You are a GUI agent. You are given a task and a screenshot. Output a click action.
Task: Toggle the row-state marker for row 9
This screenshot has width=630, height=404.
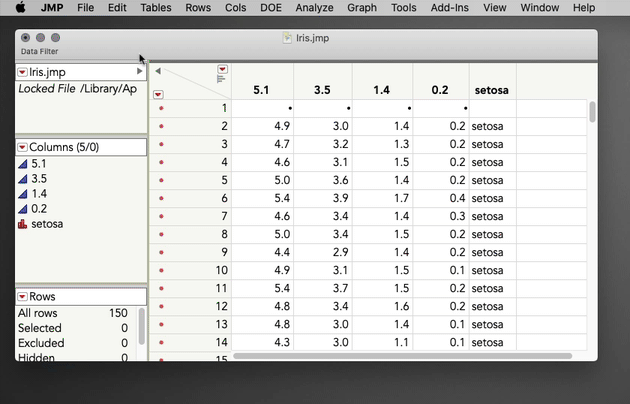click(161, 253)
